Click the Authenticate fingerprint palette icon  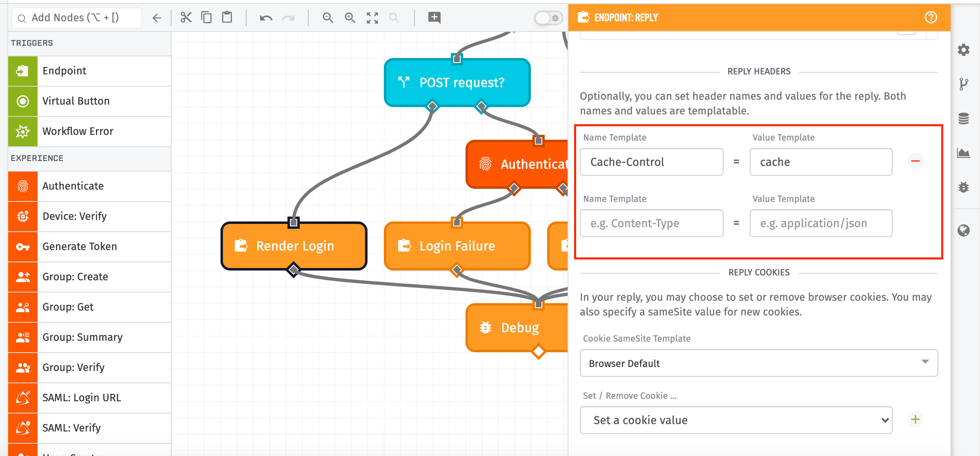23,186
